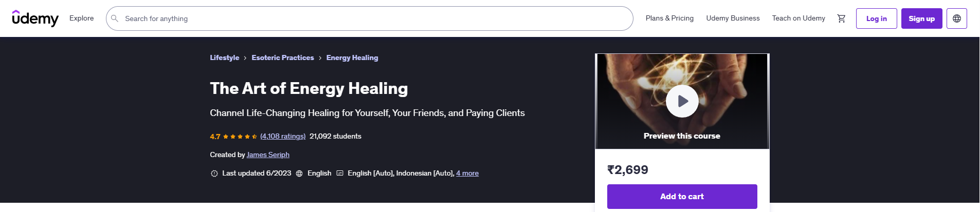This screenshot has height=212, width=980.
Task: Click the 21,092 students text
Action: click(335, 137)
